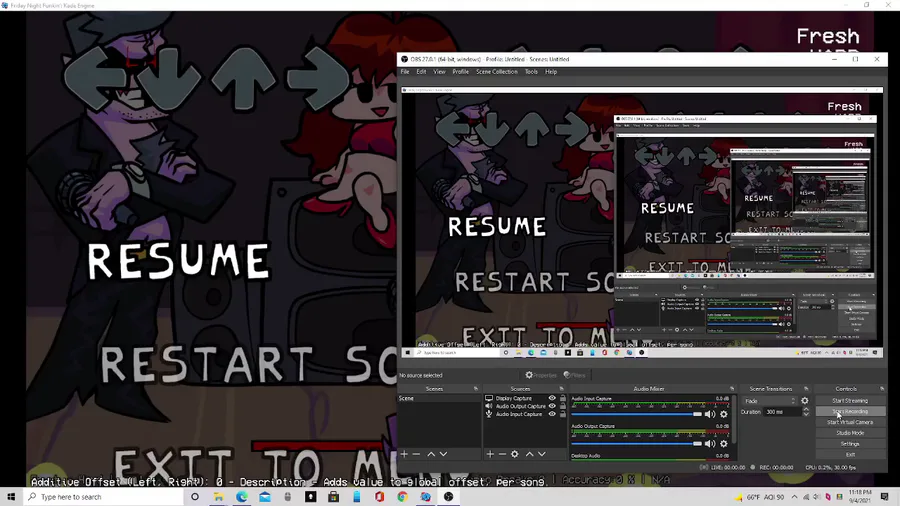Screen dimensions: 900x506
Task: Open the Profile menu in OBS
Action: tap(460, 72)
